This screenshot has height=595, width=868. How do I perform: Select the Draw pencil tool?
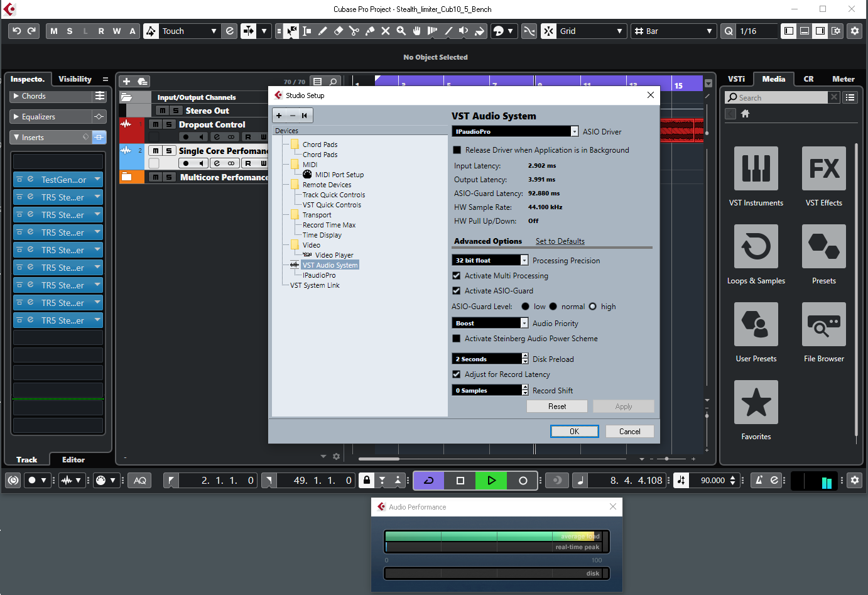323,31
